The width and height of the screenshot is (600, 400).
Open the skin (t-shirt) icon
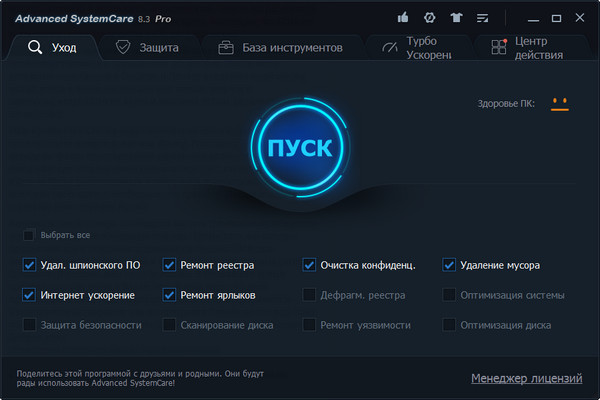(456, 17)
